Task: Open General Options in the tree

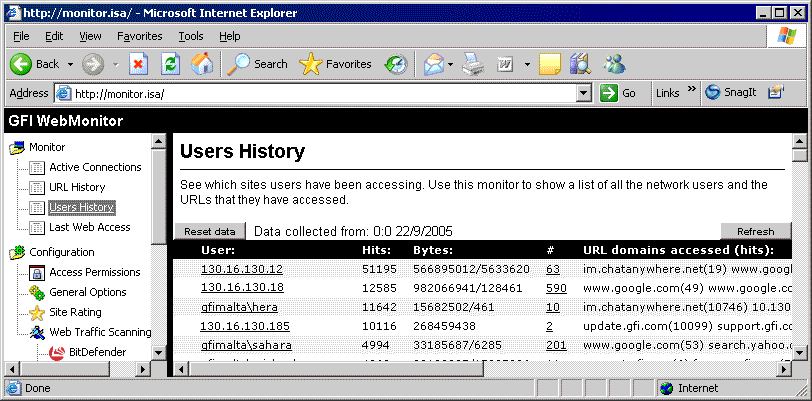Action: point(88,293)
